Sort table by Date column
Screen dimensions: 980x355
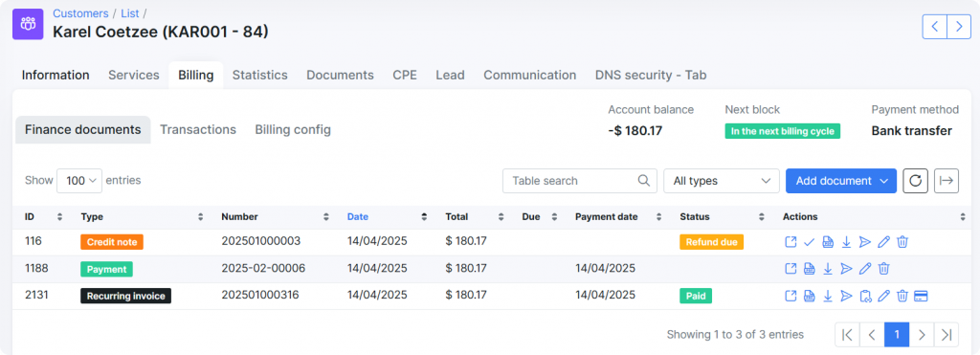[x=388, y=217]
